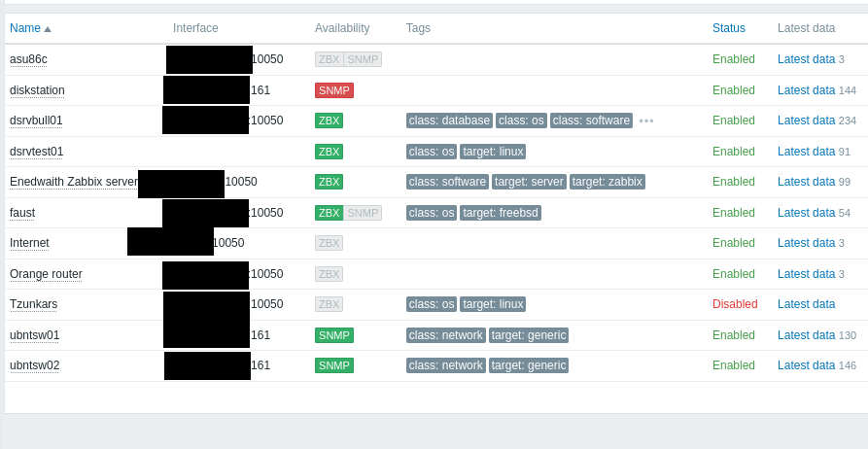Click the 'class: os' tag on dsrvtest01
Image resolution: width=868 pixels, height=449 pixels.
coord(432,152)
